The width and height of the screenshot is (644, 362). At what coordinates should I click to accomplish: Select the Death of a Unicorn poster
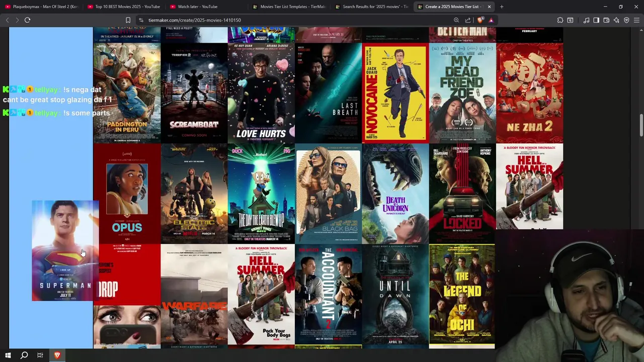(395, 194)
